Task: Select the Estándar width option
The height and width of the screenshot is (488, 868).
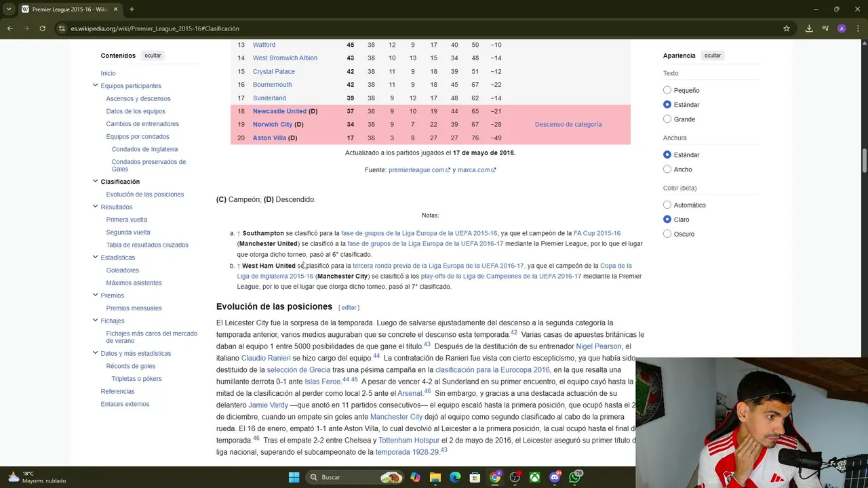Action: [667, 155]
